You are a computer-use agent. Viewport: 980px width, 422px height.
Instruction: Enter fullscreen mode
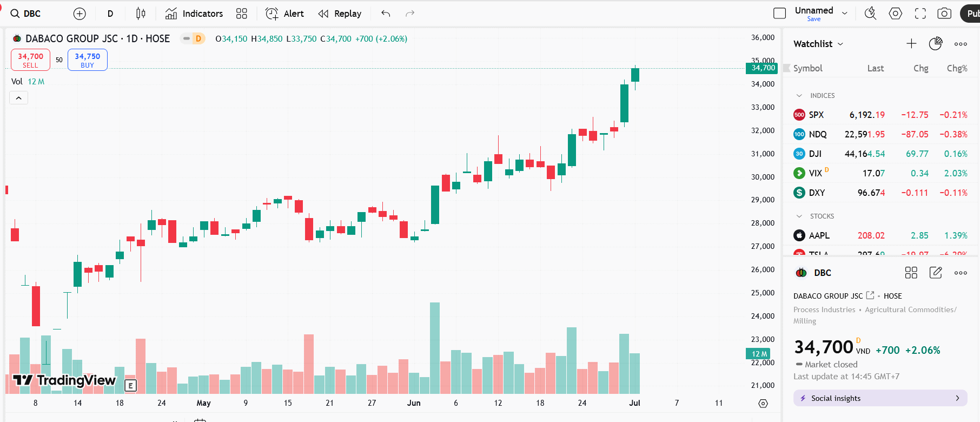pyautogui.click(x=920, y=14)
